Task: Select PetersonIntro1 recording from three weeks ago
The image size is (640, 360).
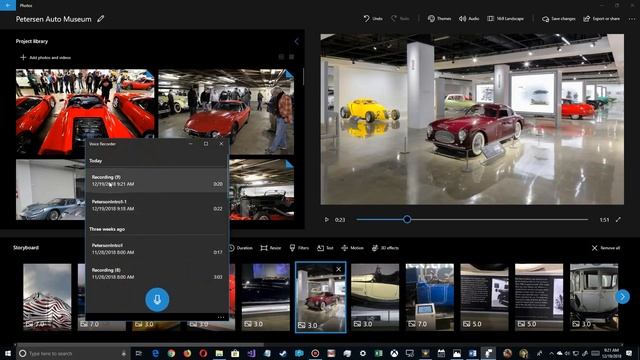Action: coord(157,249)
